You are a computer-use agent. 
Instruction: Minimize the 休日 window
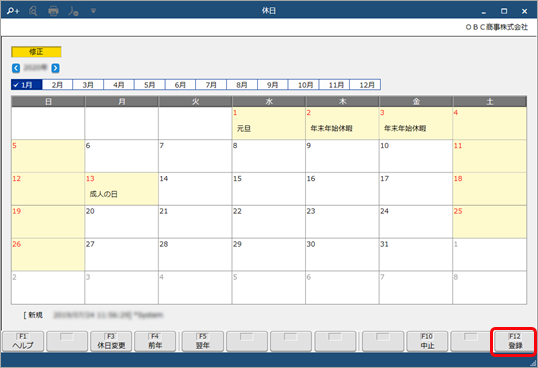[484, 11]
